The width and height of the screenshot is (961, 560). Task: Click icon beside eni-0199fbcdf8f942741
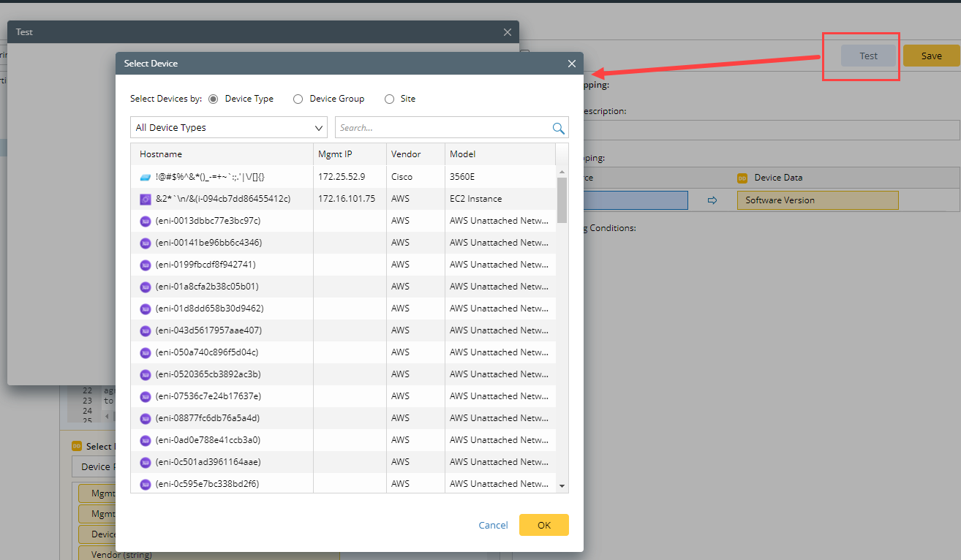(x=145, y=265)
